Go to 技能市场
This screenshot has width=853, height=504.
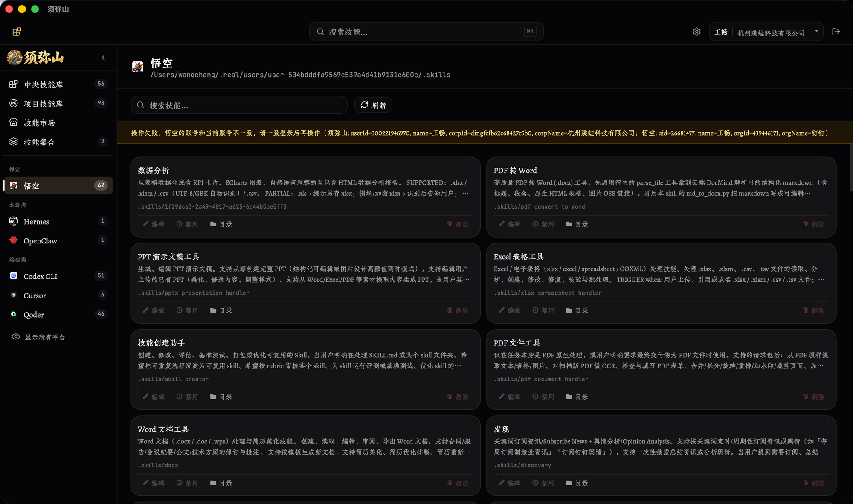(x=58, y=123)
